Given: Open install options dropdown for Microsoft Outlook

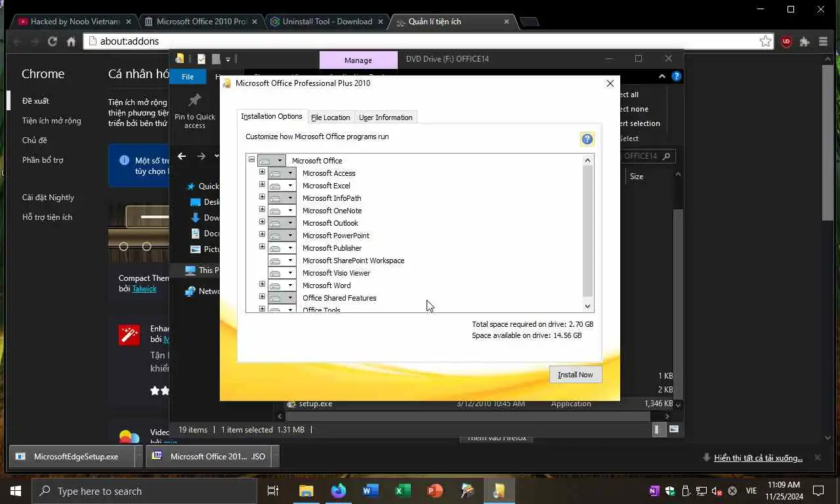Looking at the screenshot, I should pos(282,223).
